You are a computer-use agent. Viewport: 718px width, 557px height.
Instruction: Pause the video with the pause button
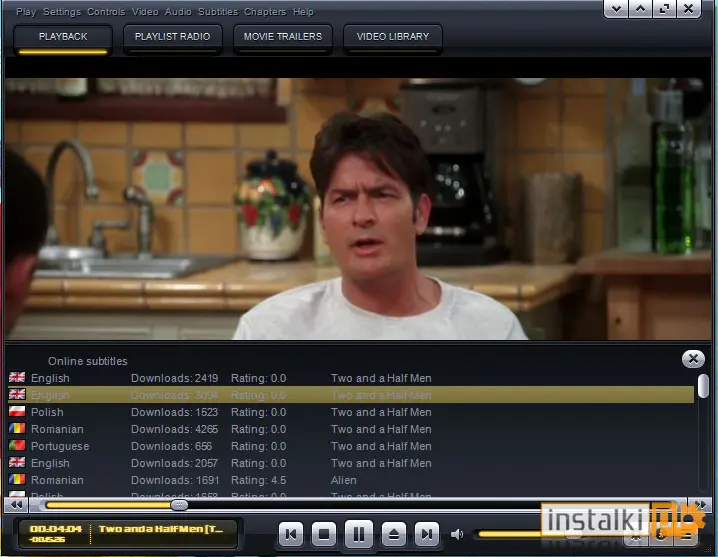click(359, 534)
